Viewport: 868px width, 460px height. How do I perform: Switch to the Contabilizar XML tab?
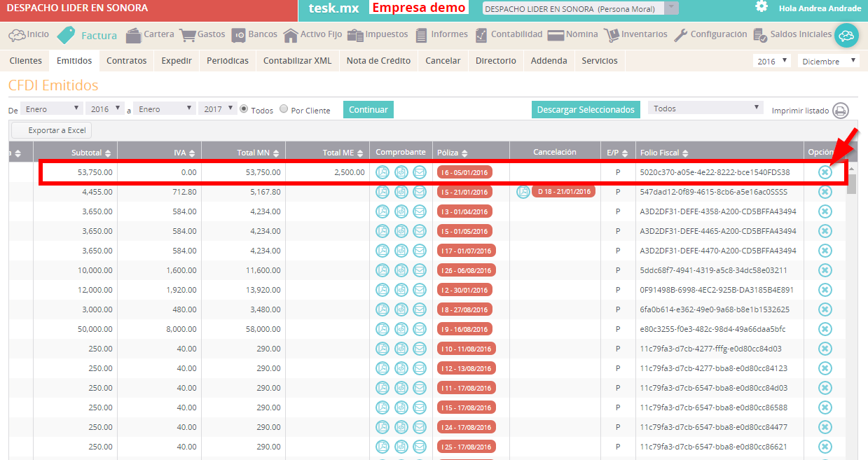pos(298,61)
